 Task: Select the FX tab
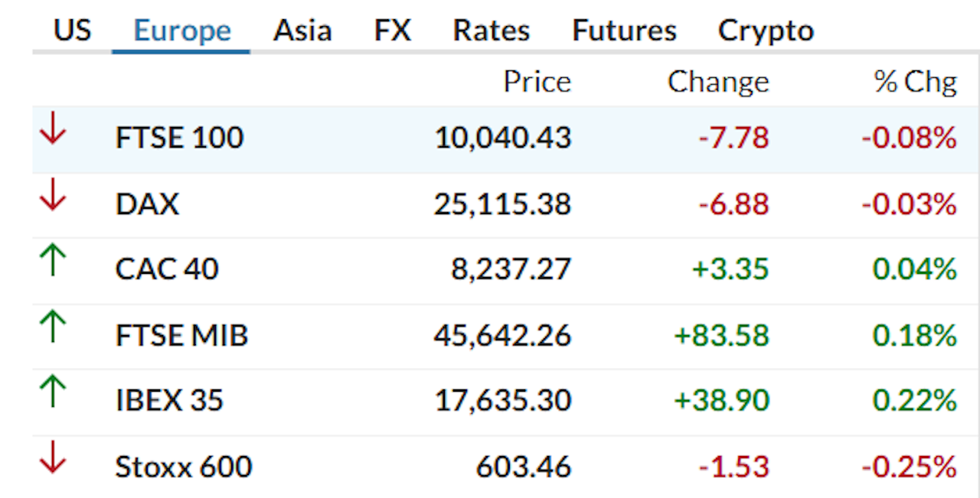coord(393,31)
